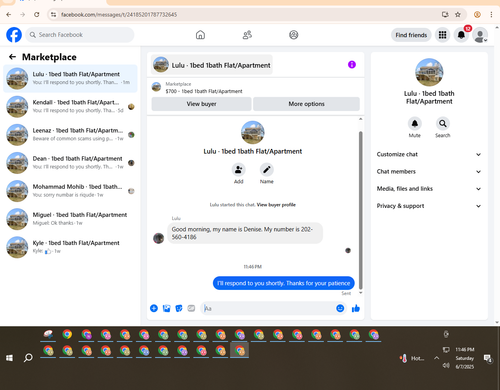Search in conversation with magnifier icon

443,124
